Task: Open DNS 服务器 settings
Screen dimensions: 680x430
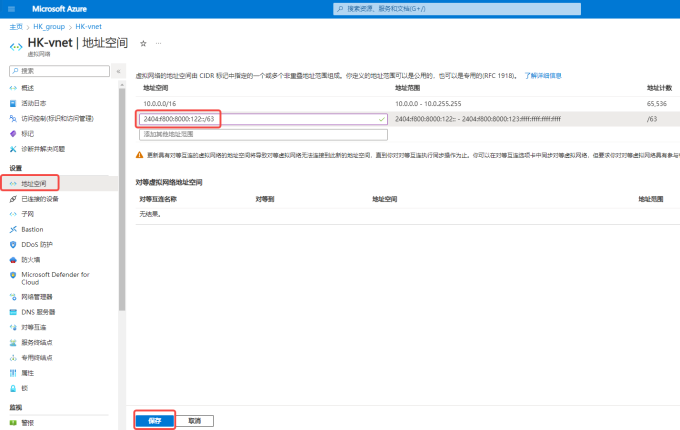Action: click(38, 312)
